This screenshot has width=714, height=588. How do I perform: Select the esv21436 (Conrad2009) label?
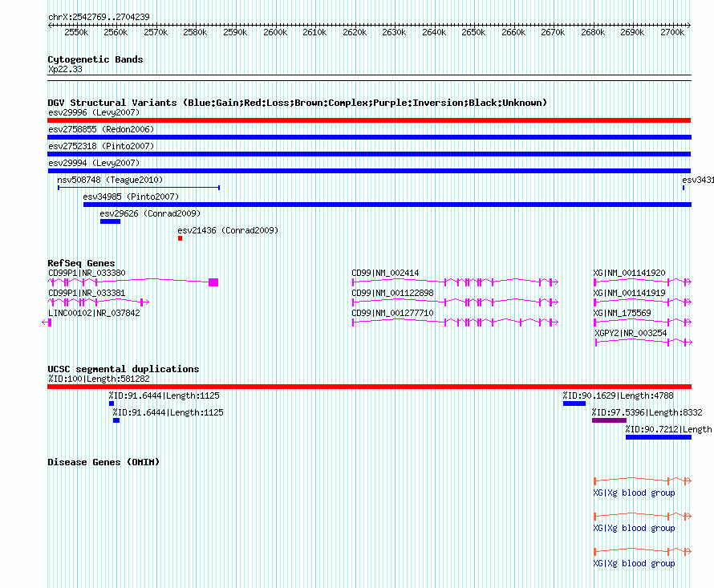tap(228, 230)
